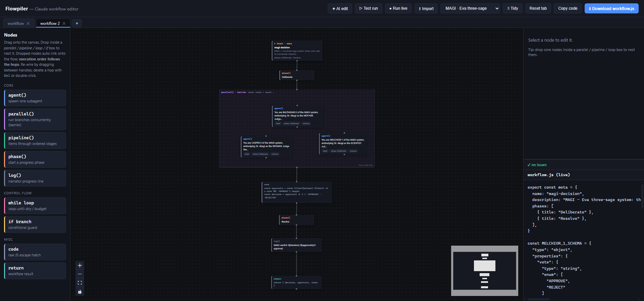Screen dimensions: 644x301
Task: Click the minimap overview thumbnail
Action: coord(485,271)
